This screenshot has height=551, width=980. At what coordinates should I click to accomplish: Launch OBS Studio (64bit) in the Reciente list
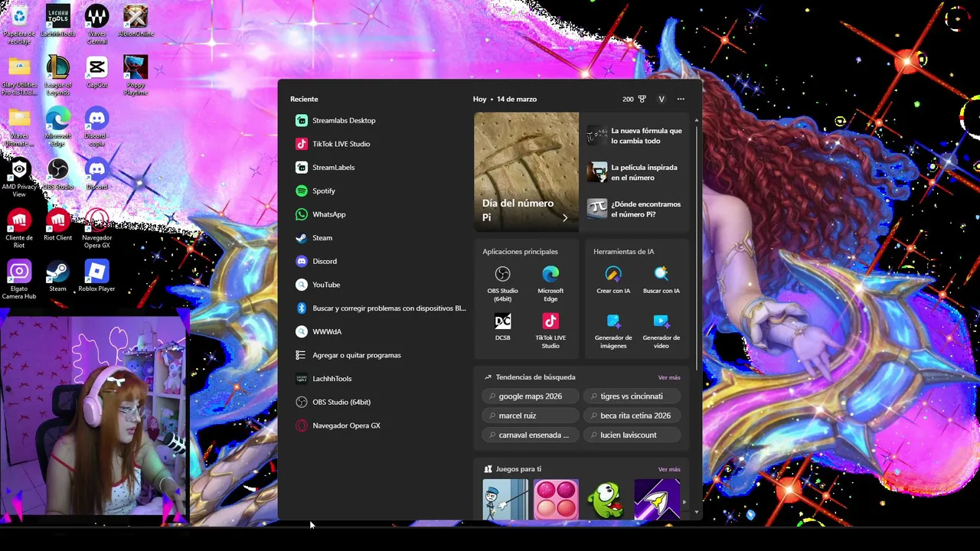[x=379, y=402]
